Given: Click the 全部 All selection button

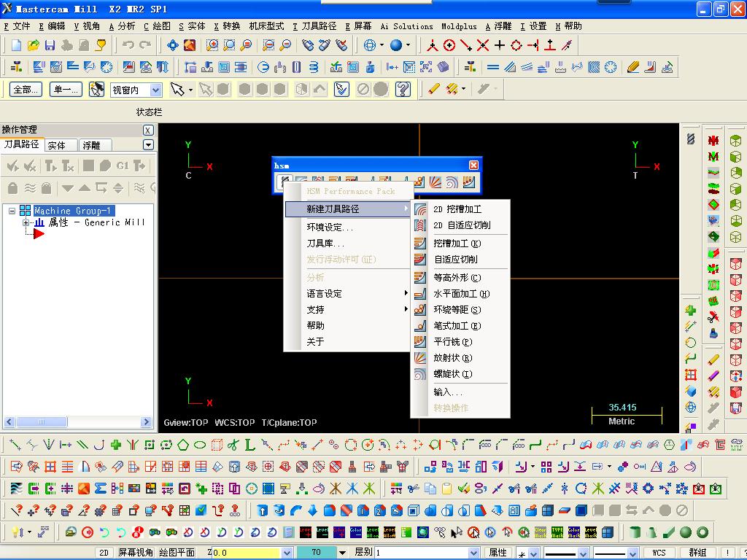Looking at the screenshot, I should tap(26, 89).
